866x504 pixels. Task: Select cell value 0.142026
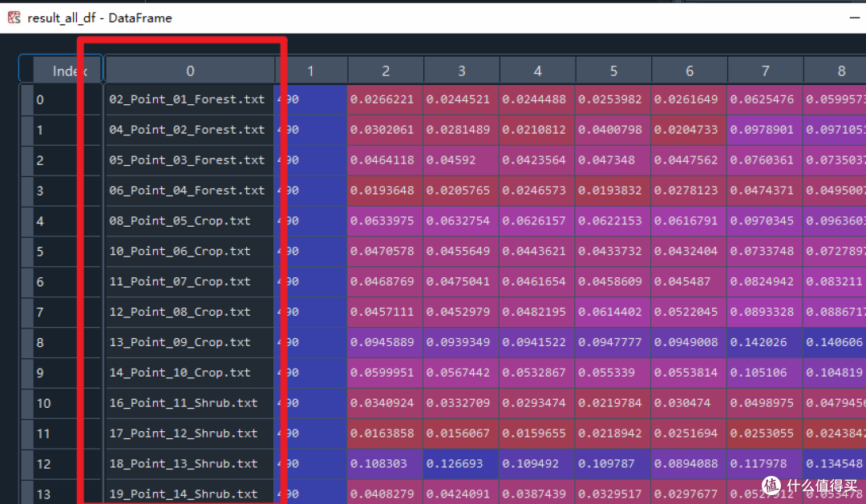(x=766, y=343)
